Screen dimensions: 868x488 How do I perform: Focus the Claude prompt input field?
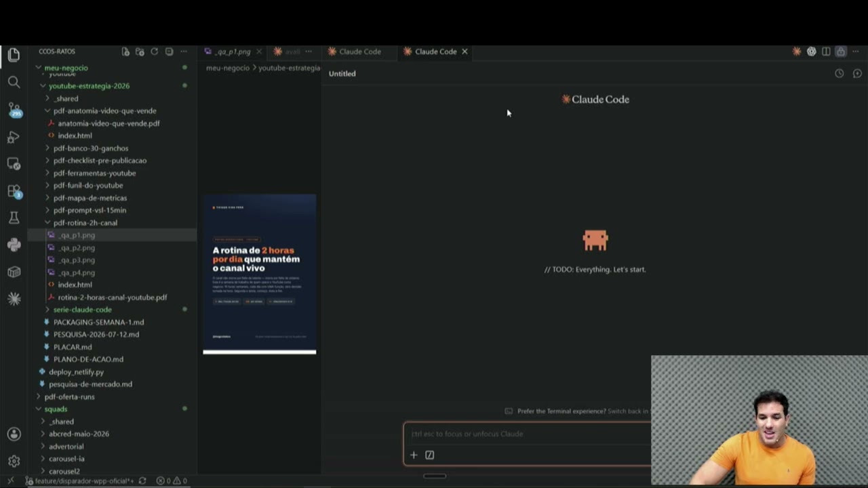pyautogui.click(x=528, y=434)
